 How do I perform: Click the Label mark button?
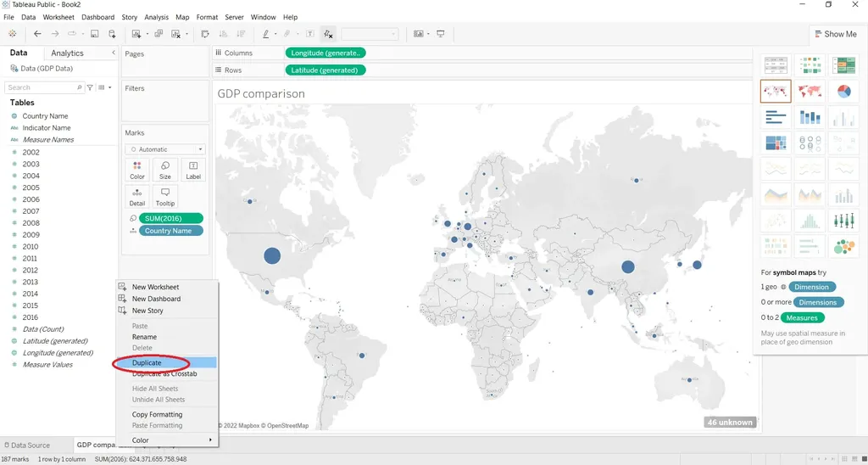point(193,170)
